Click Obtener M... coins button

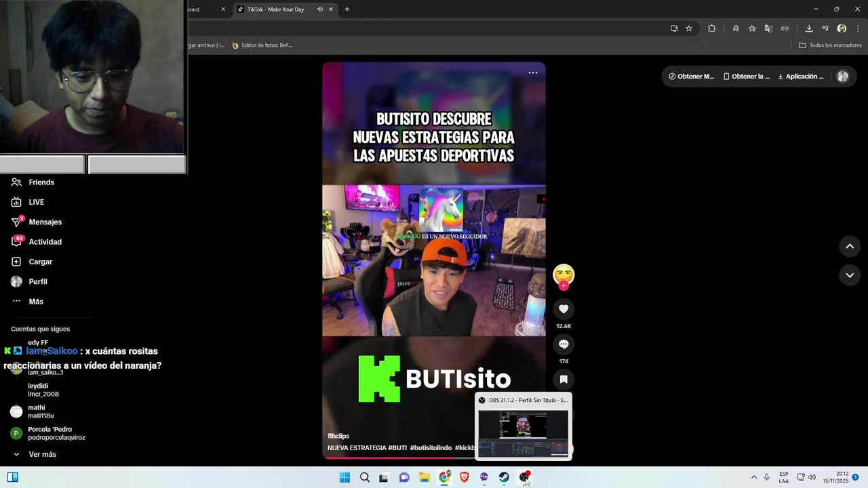click(691, 77)
